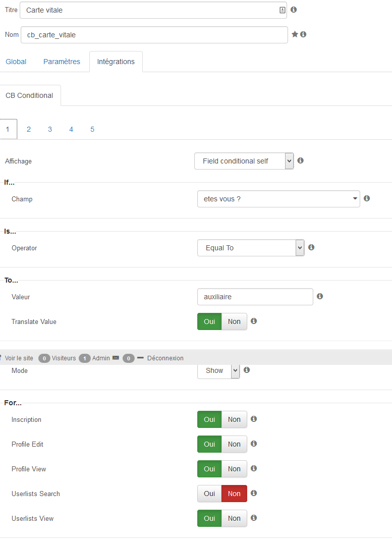The image size is (392, 542).
Task: Switch to the Paramètres tab
Action: [62, 62]
